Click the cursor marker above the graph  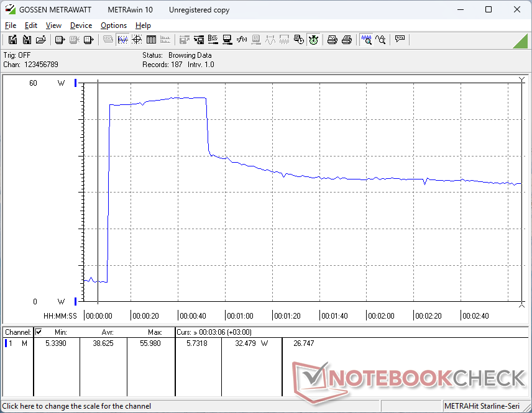522,80
